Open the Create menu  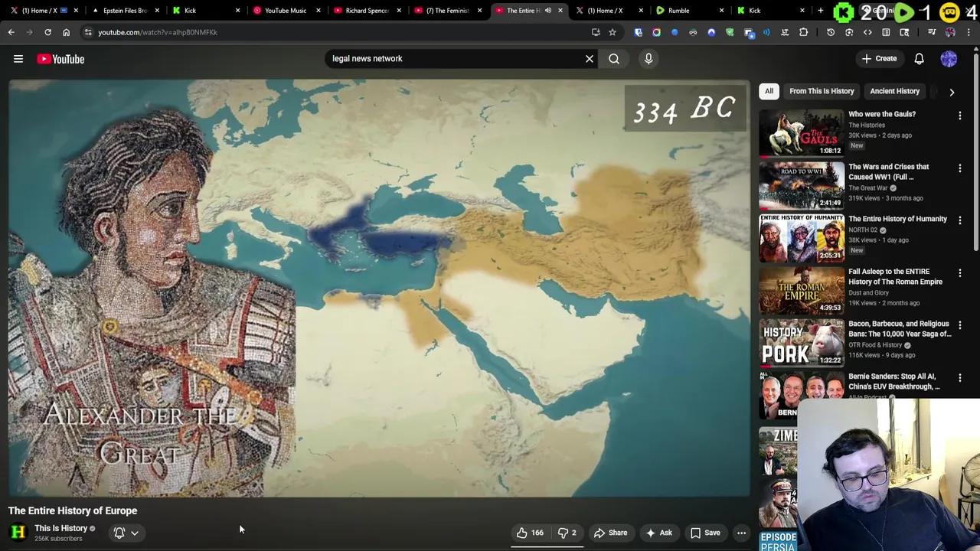coord(879,58)
